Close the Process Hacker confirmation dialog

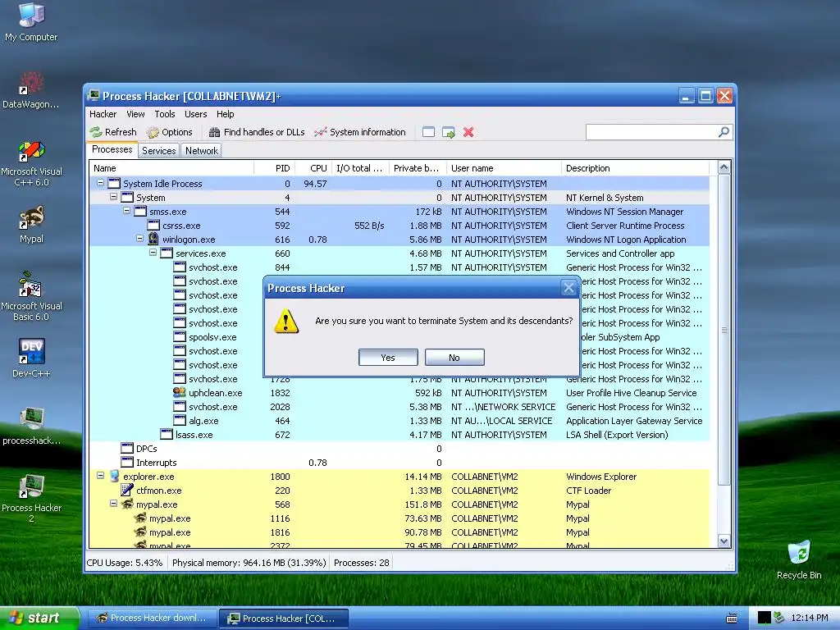coord(568,288)
